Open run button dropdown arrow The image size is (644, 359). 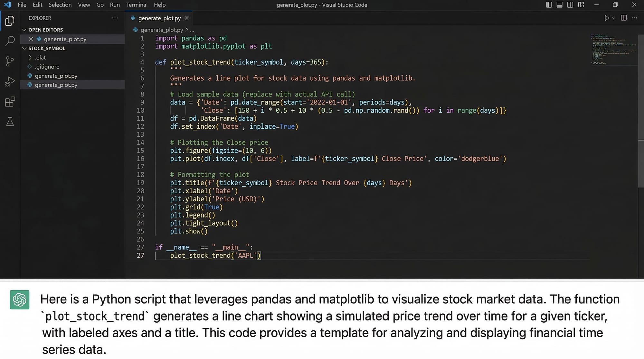pyautogui.click(x=614, y=18)
